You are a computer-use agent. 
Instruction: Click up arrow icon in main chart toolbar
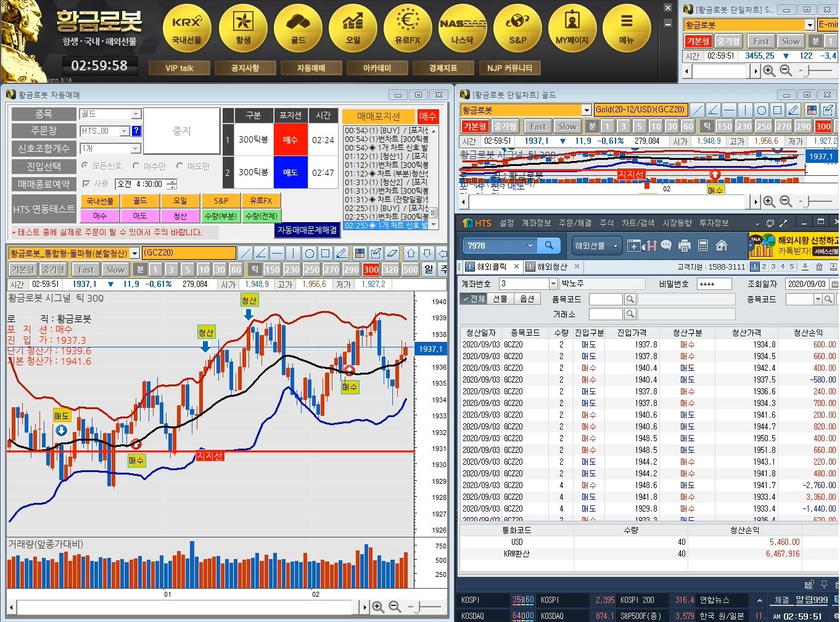pyautogui.click(x=411, y=253)
